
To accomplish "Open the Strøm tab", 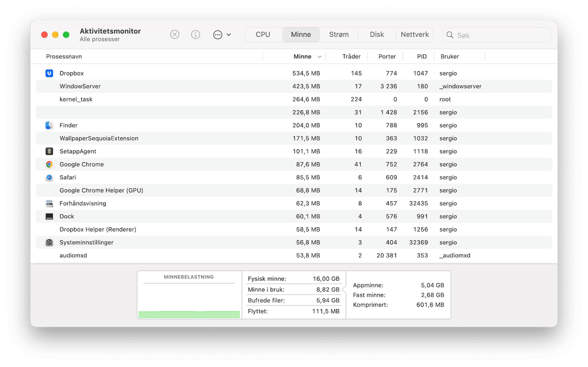I will [339, 35].
